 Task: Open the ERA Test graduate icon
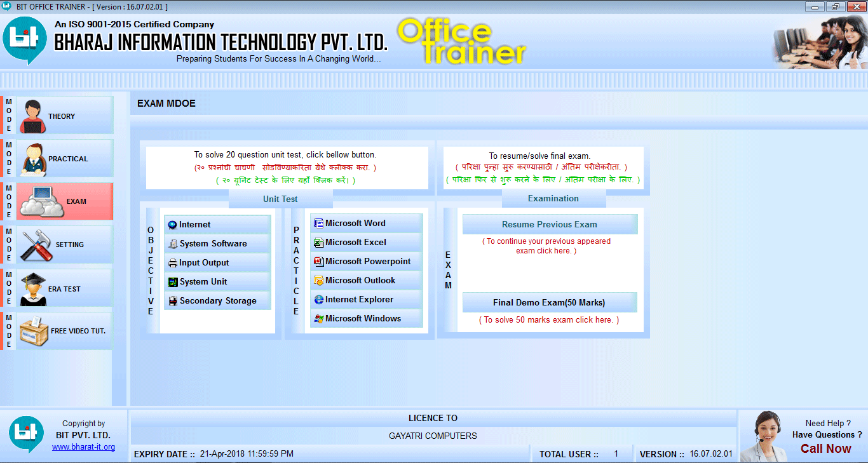(32, 289)
